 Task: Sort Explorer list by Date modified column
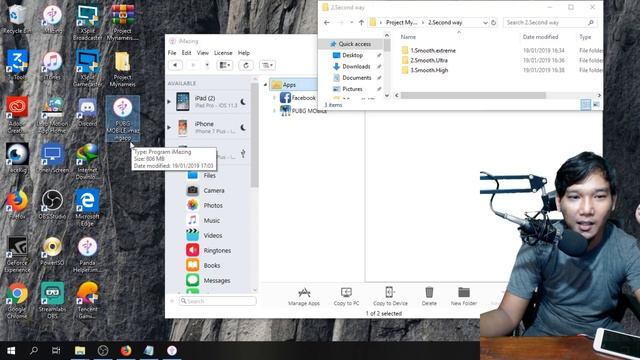tap(540, 37)
